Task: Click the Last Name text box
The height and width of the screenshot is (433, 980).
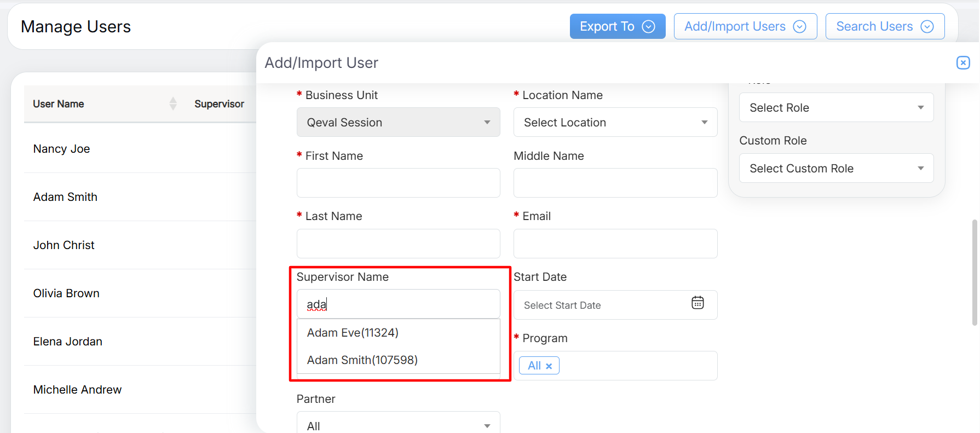Action: 398,244
